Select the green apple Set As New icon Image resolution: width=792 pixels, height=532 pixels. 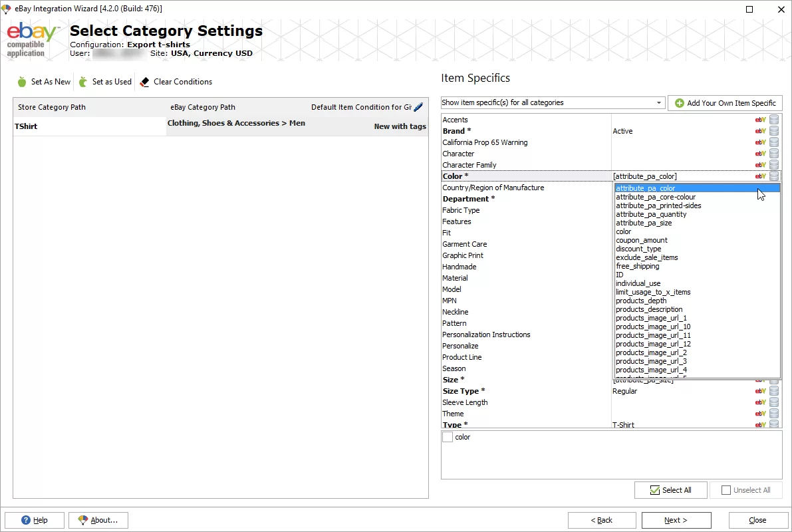(23, 82)
